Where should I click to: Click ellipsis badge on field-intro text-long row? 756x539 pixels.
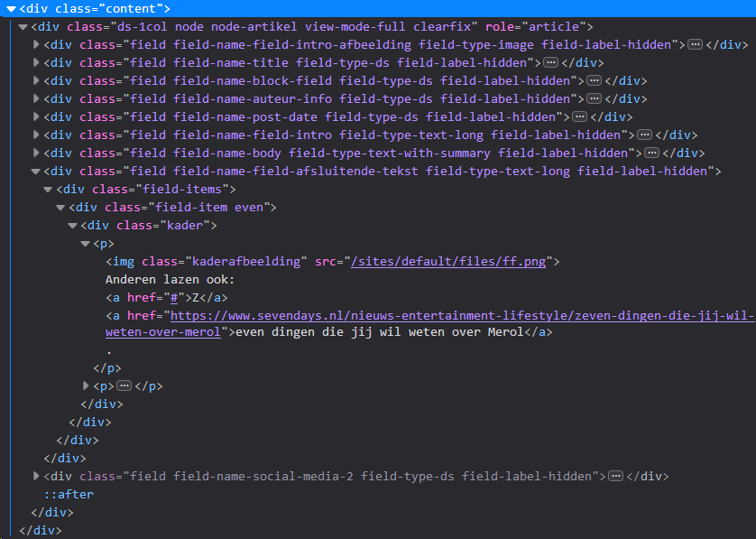[x=645, y=135]
